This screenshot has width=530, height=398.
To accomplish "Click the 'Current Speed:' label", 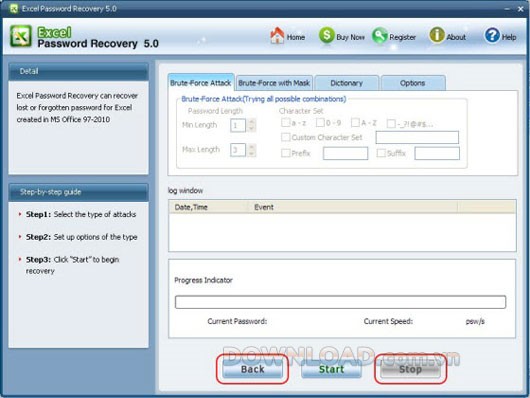I will coord(388,321).
